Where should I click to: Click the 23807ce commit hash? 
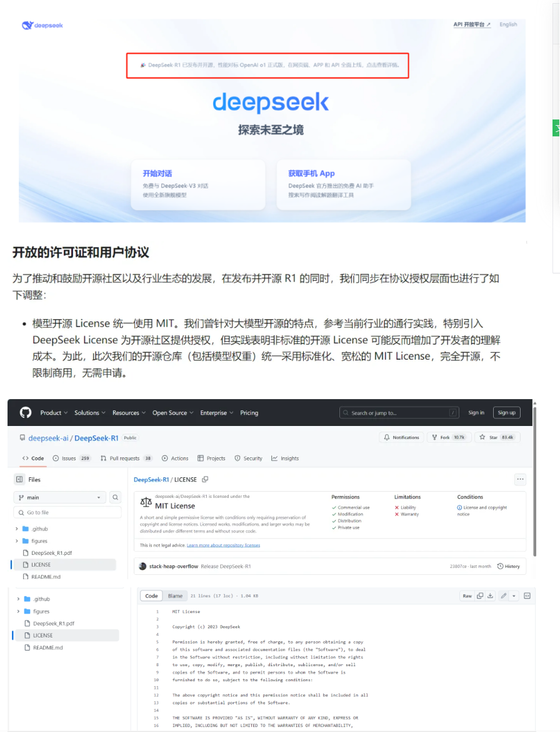pyautogui.click(x=457, y=566)
